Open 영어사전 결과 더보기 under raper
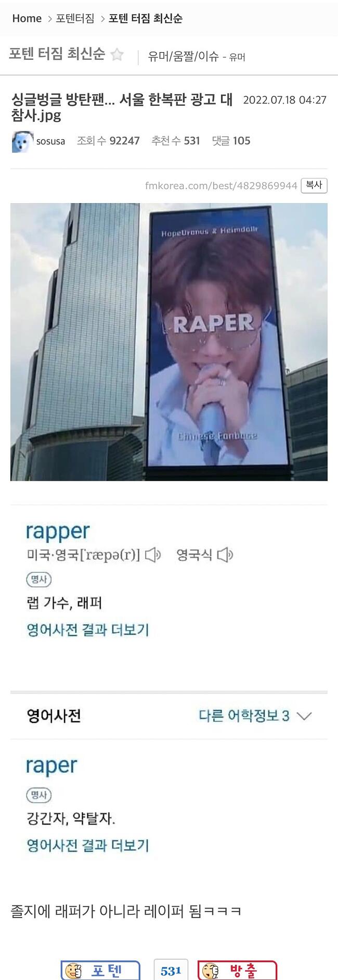Viewport: 338px width, 980px height. [x=88, y=845]
